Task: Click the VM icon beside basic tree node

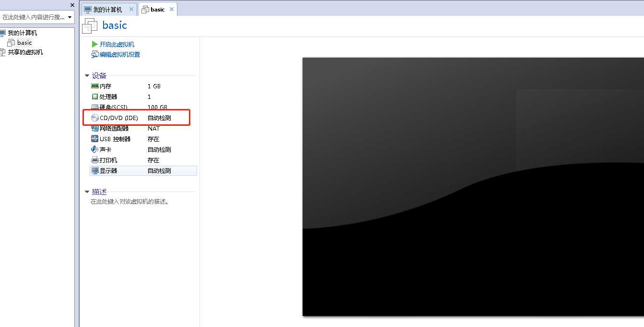Action: 11,43
